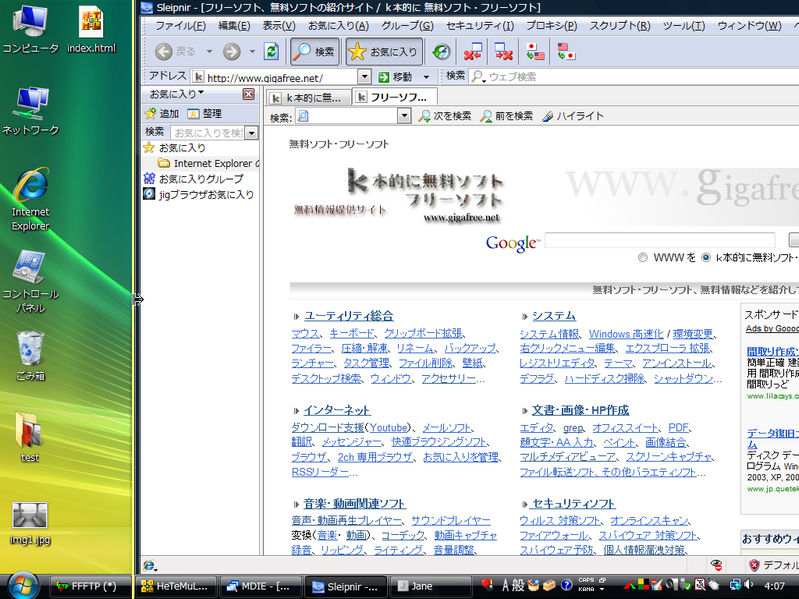
Task: Click the Forward arrow button
Action: click(232, 51)
